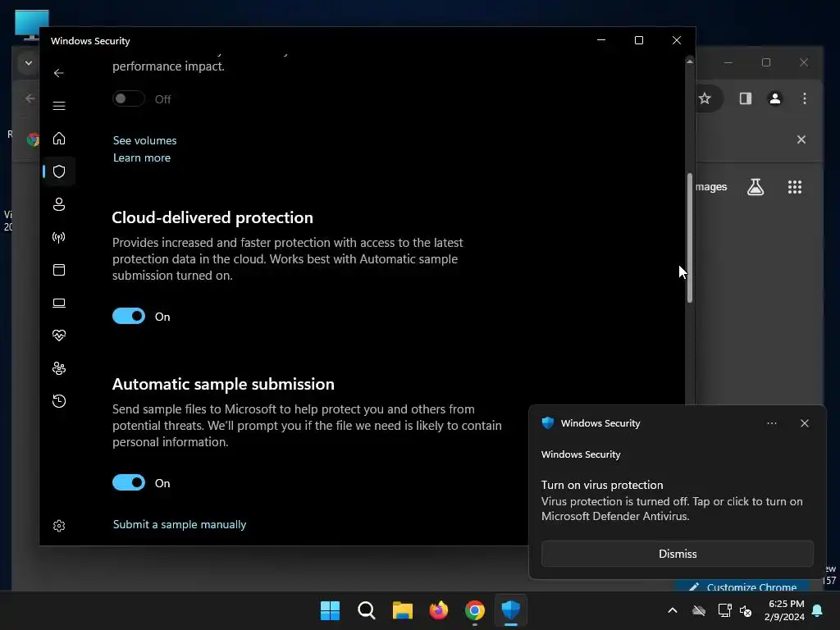
Task: Close the Chrome info bar with X
Action: click(x=801, y=139)
